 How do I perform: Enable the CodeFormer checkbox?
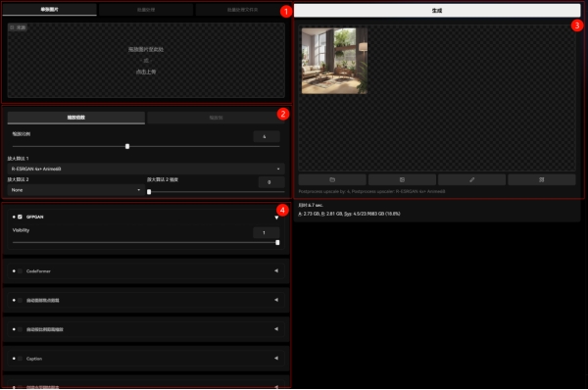click(x=20, y=271)
